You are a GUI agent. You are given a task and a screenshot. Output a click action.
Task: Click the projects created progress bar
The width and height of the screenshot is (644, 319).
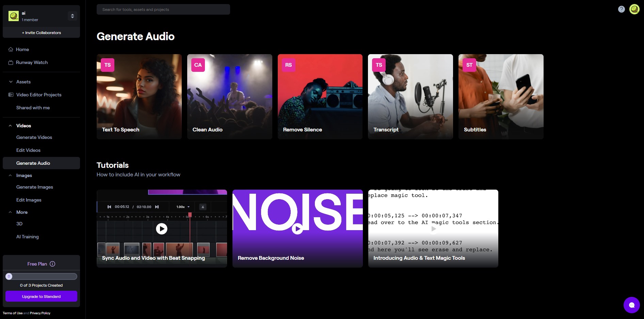[41, 276]
